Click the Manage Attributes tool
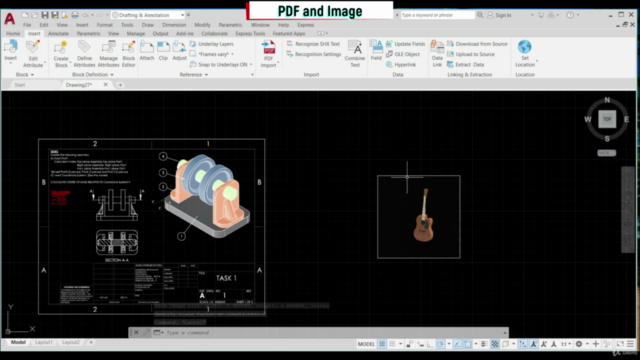The width and height of the screenshot is (640, 360). tap(108, 54)
